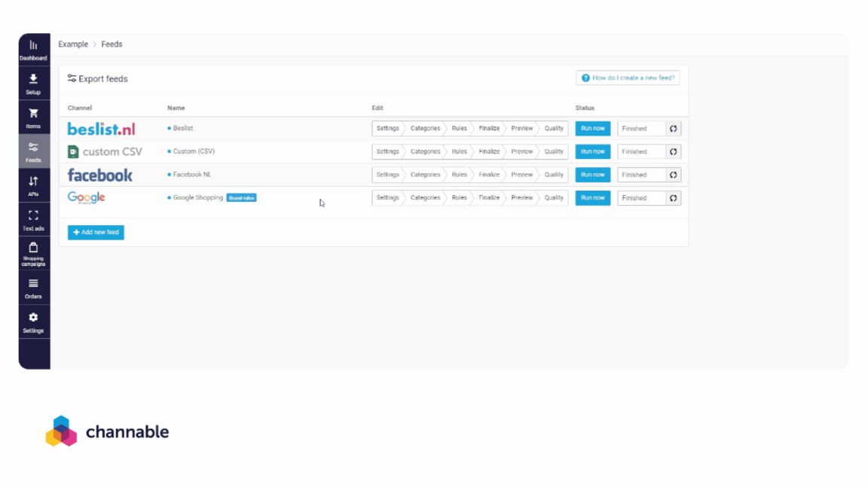Open the Orders sidebar item
The image size is (868, 488).
(x=33, y=288)
